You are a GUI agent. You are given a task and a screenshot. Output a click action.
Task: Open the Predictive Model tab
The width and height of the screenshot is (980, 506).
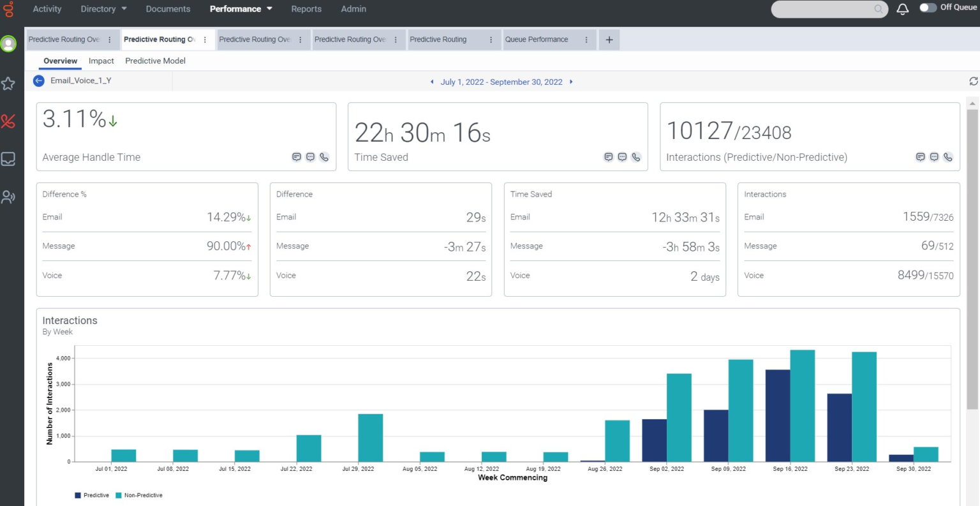(155, 61)
